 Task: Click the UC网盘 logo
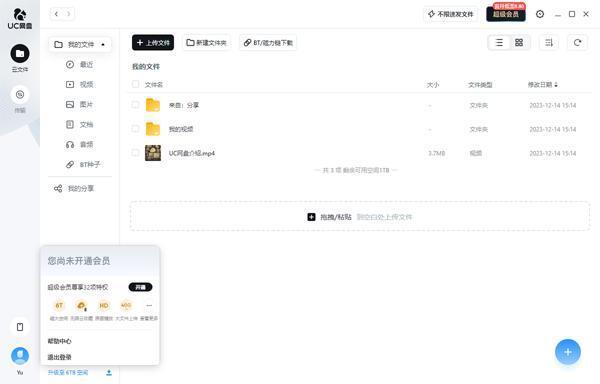coord(20,18)
